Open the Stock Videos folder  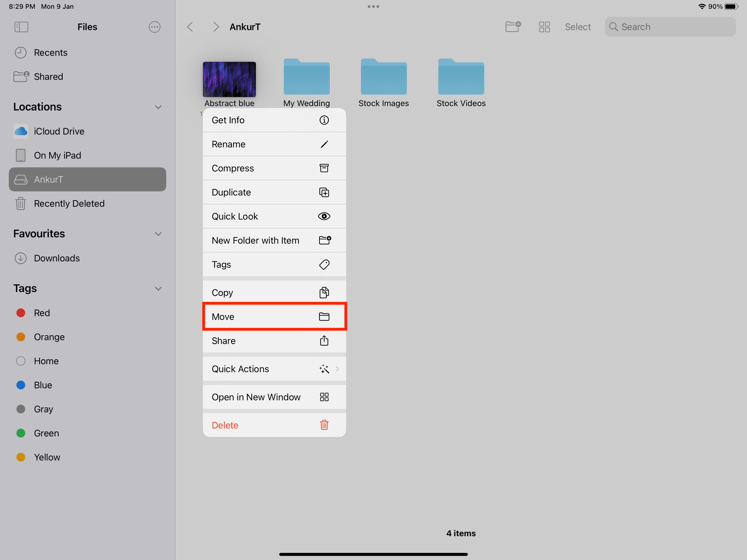coord(461,77)
